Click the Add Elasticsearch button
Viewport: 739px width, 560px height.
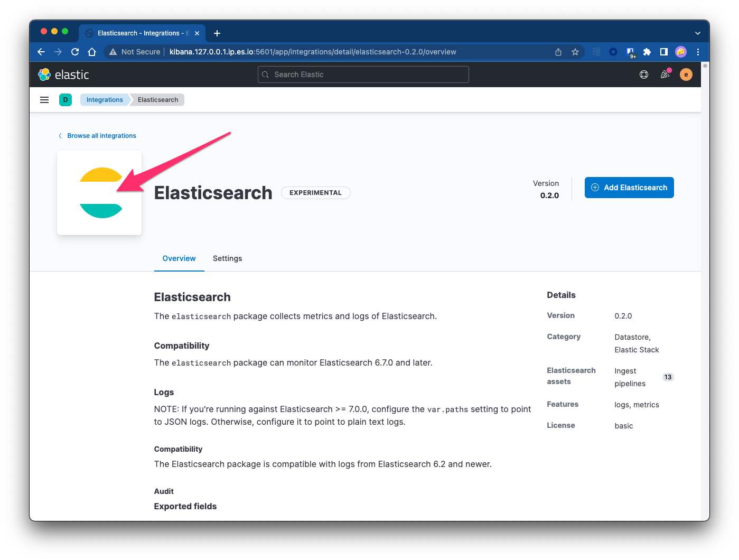tap(629, 188)
